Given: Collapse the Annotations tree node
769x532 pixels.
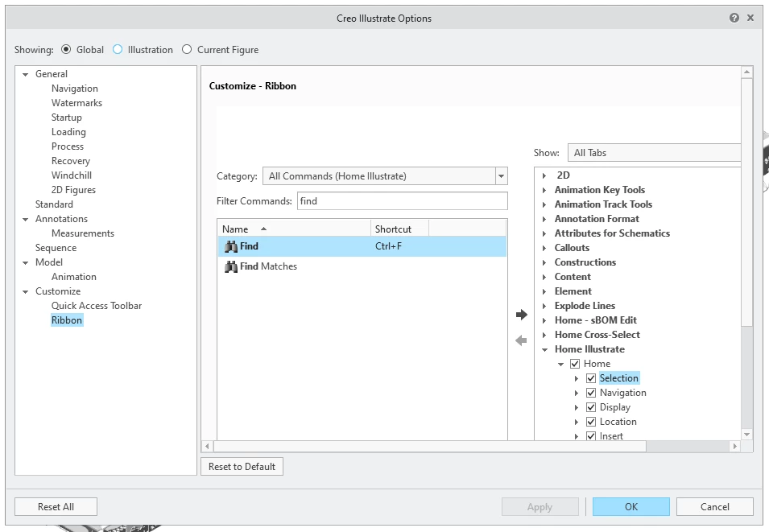Looking at the screenshot, I should click(x=26, y=219).
